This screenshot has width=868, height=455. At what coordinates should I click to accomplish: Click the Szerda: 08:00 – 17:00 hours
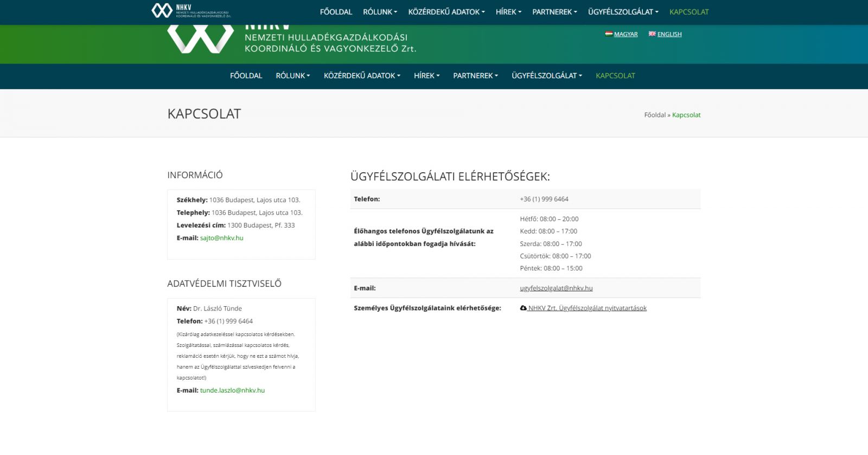coord(551,244)
